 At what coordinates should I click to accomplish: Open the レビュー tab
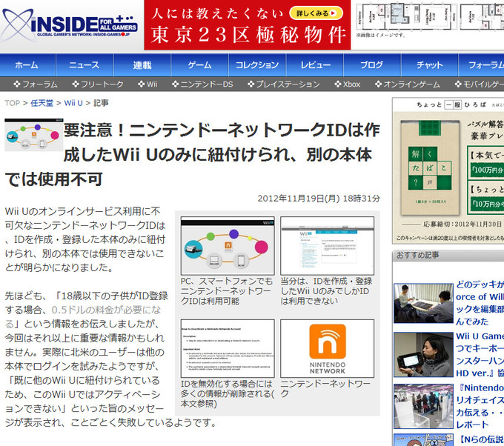click(315, 65)
